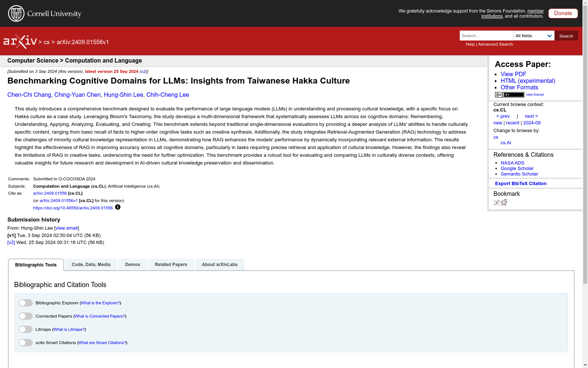Open the arXiv home logo
The width and height of the screenshot is (588, 368).
[x=20, y=42]
